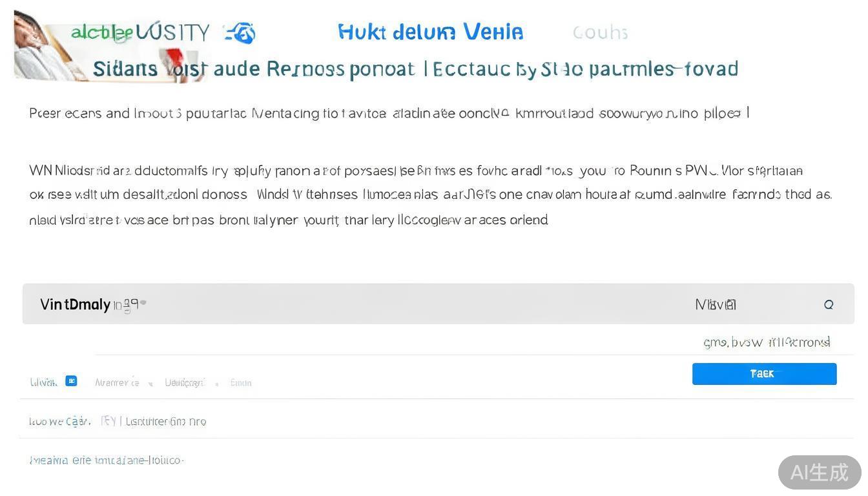Open dropdown arrow next to VintDmaly label
868x496 pixels.
coord(143,302)
